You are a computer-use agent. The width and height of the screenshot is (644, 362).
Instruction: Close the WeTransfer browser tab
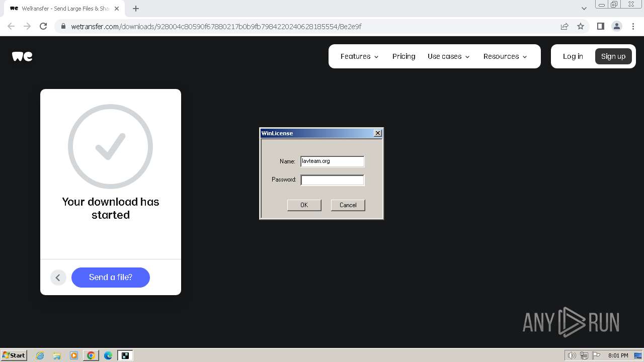(117, 9)
